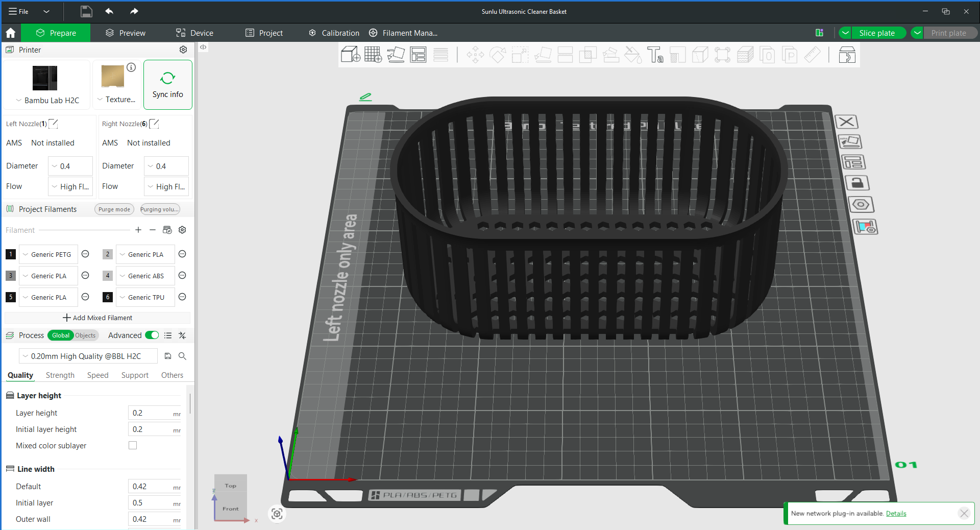Viewport: 980px width, 530px height.
Task: Toggle the Advanced mode switch
Action: coord(152,335)
